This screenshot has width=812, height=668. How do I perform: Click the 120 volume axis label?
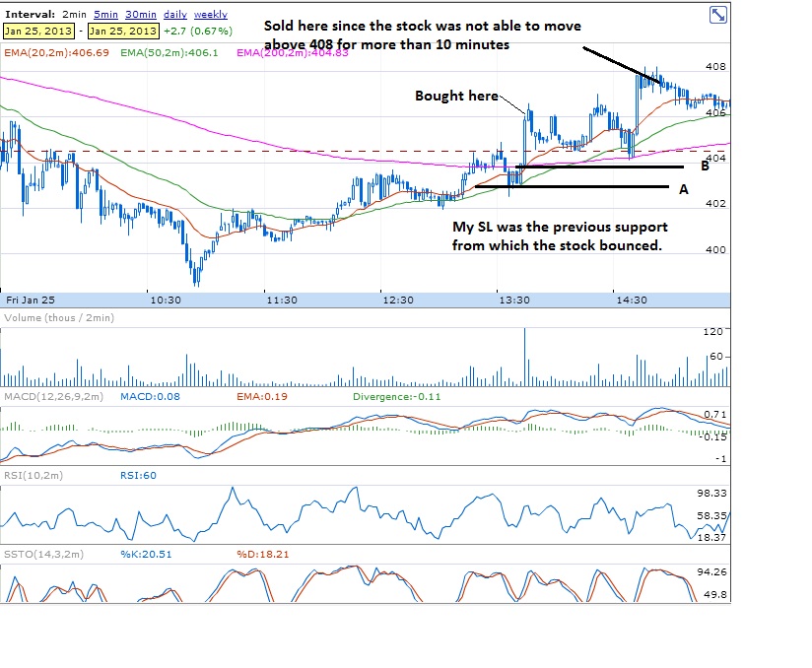point(713,331)
